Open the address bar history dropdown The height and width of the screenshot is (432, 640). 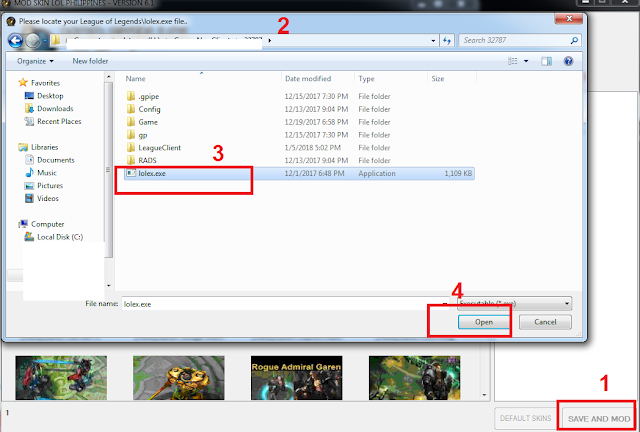(x=433, y=40)
